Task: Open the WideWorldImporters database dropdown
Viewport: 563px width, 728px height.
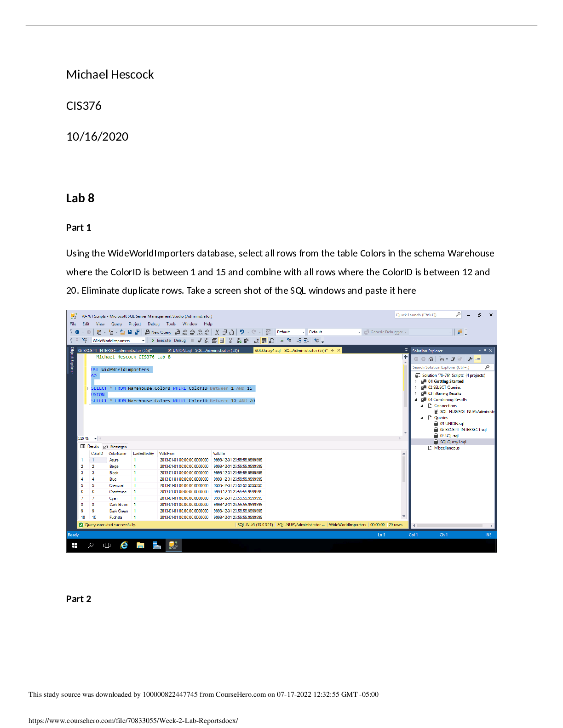Action: coord(143,341)
